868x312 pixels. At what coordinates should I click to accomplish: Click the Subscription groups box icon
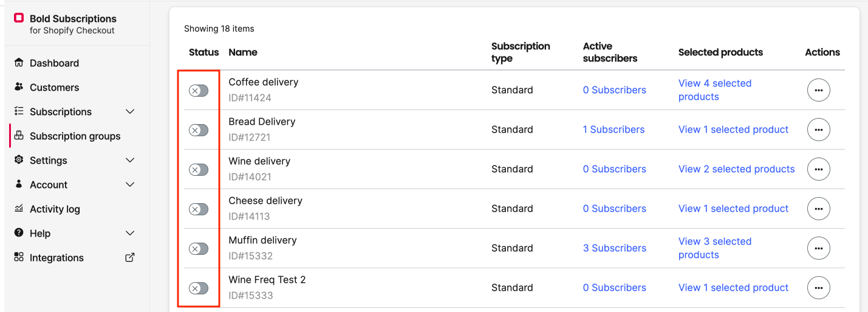[19, 136]
